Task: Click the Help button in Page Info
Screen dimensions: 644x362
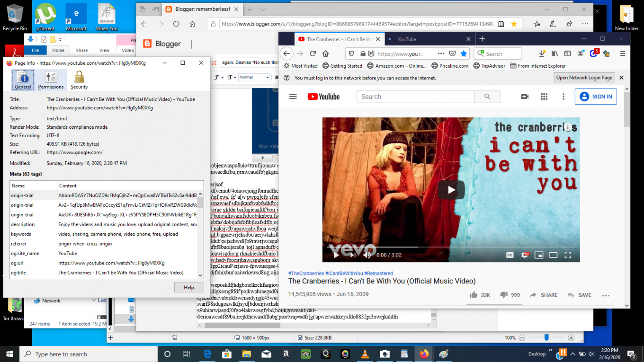Action: pos(189,287)
